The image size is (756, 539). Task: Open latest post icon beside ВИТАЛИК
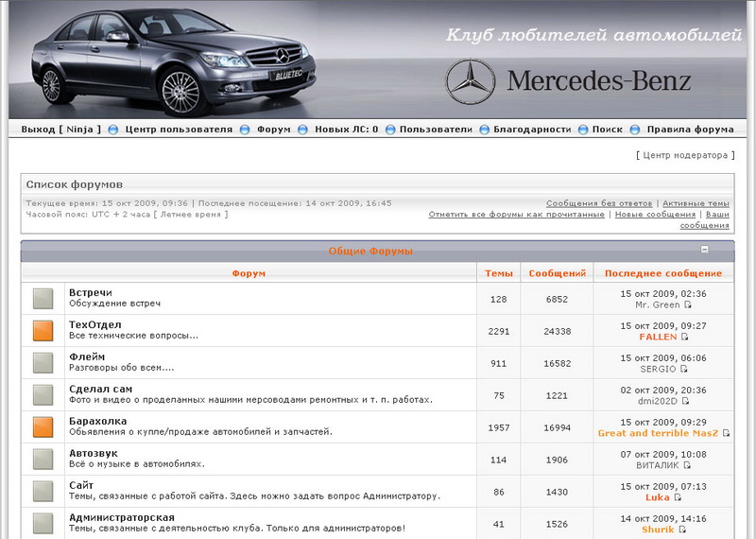click(x=687, y=465)
